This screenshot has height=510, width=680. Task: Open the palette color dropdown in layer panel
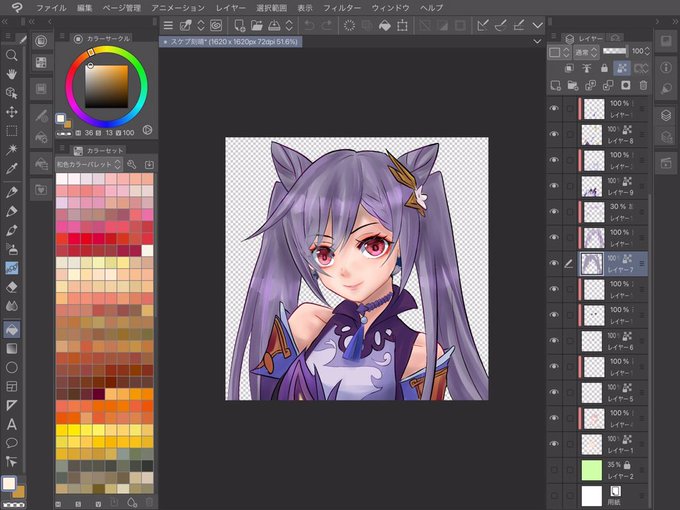click(x=559, y=52)
